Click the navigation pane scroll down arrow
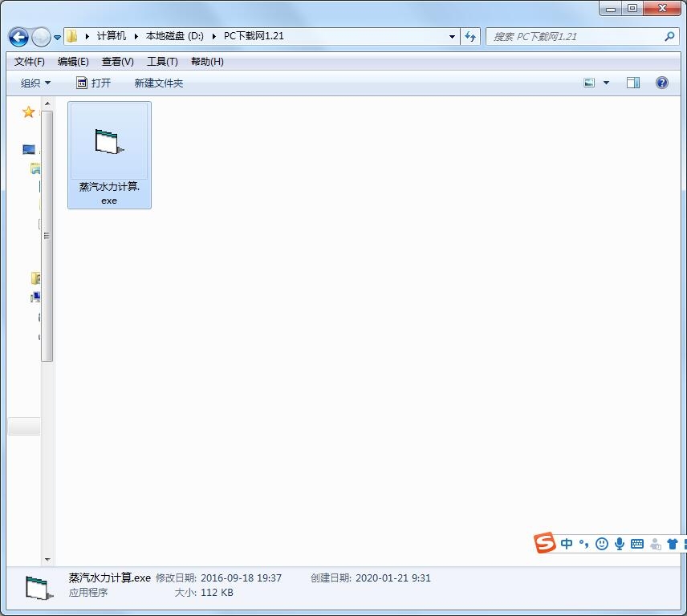687x616 pixels. 47,560
